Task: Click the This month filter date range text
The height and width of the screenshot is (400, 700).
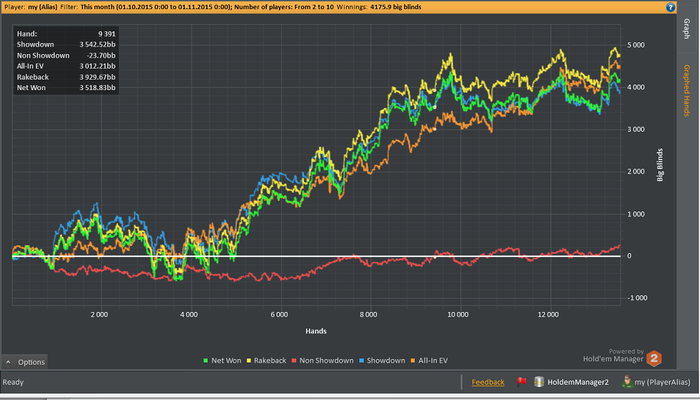Action: click(156, 7)
